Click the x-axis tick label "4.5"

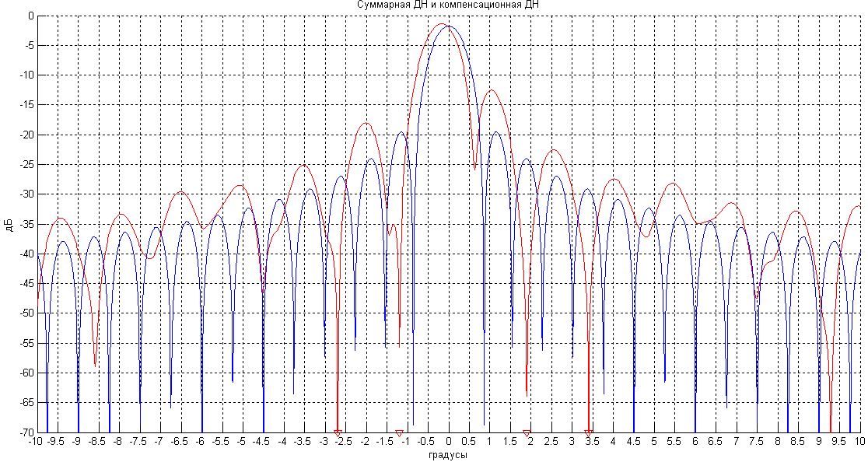pos(633,442)
